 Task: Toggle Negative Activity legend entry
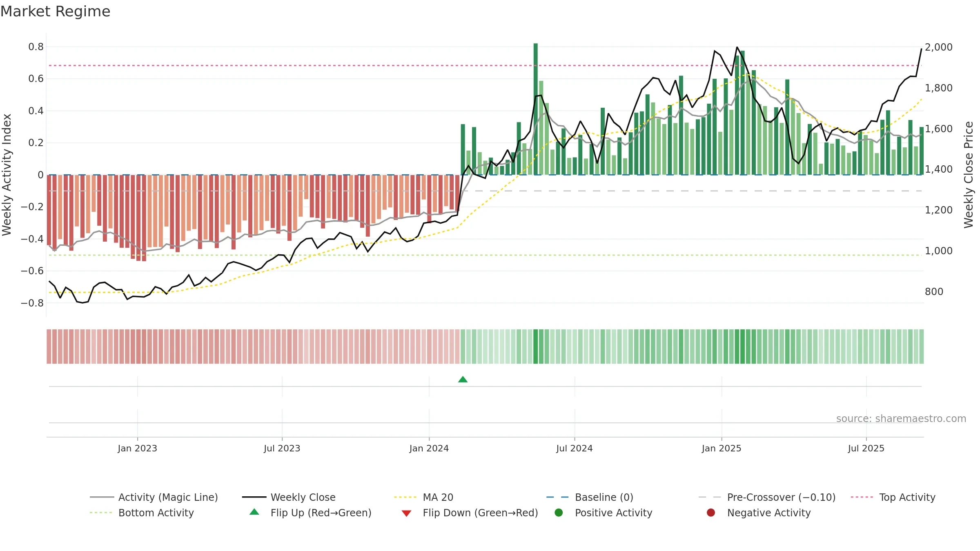pyautogui.click(x=758, y=513)
